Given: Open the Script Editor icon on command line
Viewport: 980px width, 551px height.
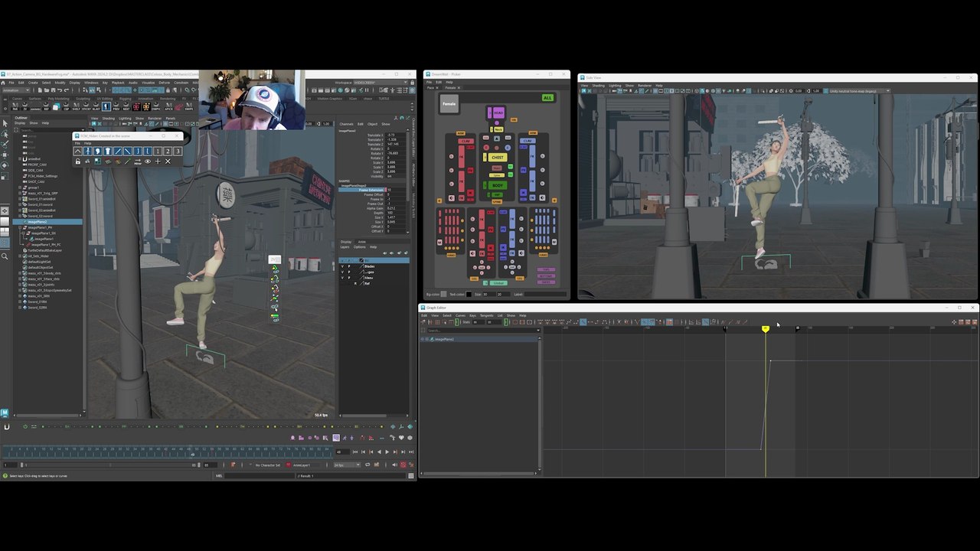Looking at the screenshot, I should pos(412,476).
